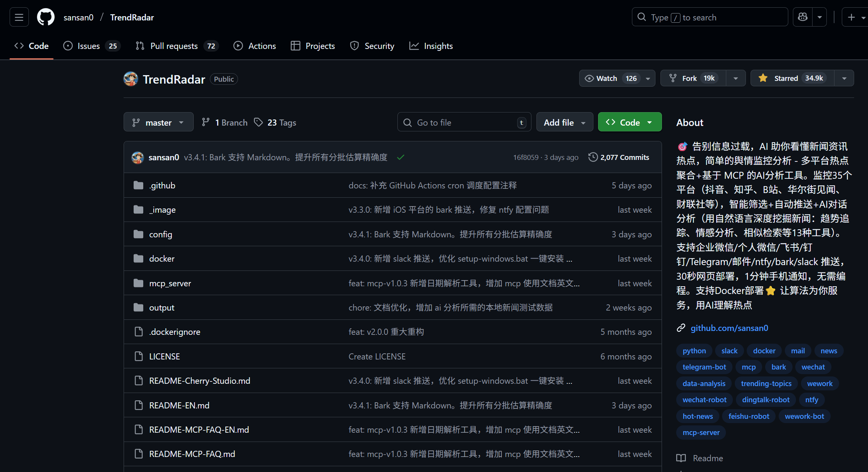Click the tags icon beside 23 Tags
The height and width of the screenshot is (472, 868).
pyautogui.click(x=258, y=122)
